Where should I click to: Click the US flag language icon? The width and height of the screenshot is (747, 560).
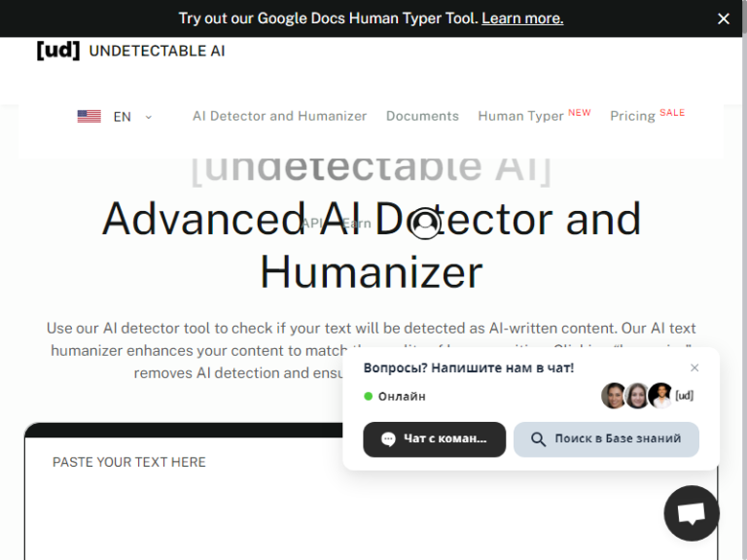pos(89,117)
